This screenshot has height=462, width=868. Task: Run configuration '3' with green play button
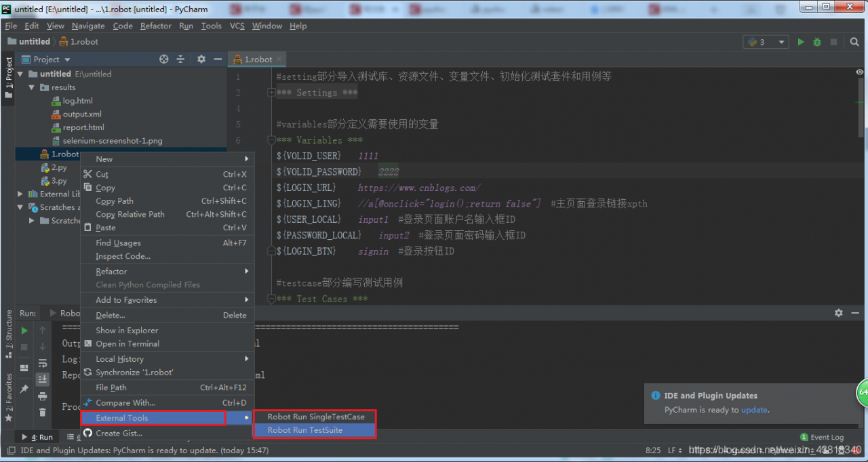(x=801, y=42)
